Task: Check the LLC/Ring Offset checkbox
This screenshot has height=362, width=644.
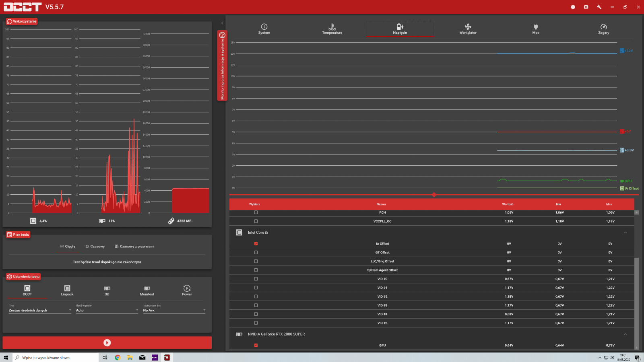Action: tap(256, 261)
